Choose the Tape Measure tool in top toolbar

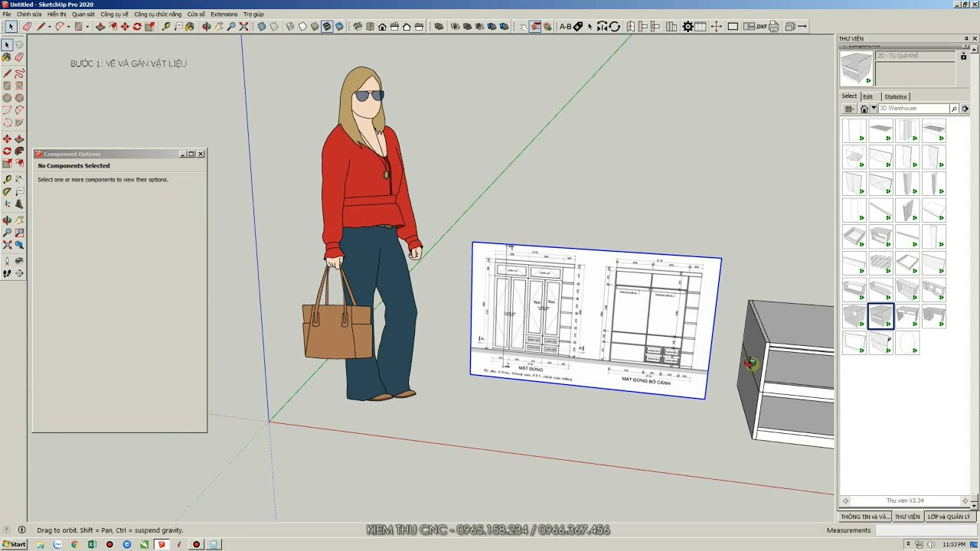coord(165,26)
